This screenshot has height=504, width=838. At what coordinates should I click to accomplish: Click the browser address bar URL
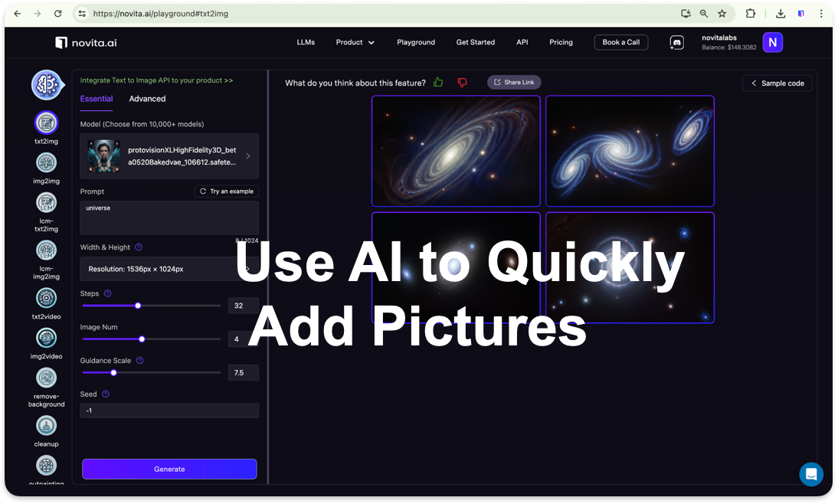[161, 14]
